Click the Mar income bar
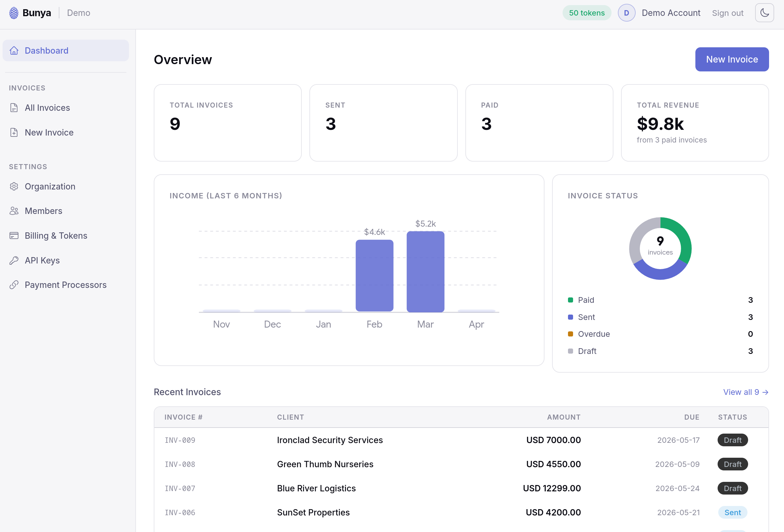The image size is (784, 532). coord(425,271)
